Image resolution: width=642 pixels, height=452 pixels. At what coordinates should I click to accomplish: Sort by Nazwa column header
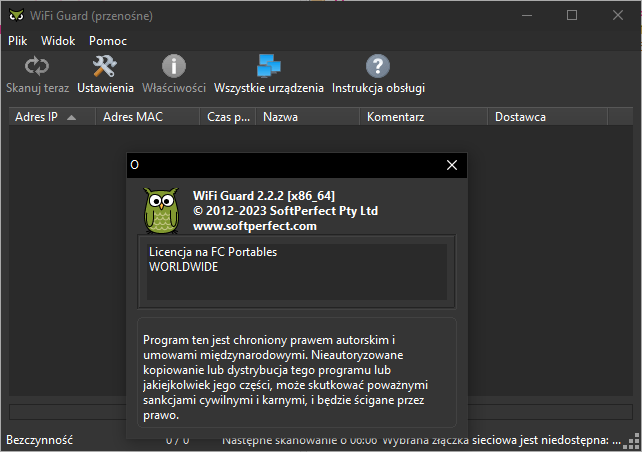pos(307,117)
